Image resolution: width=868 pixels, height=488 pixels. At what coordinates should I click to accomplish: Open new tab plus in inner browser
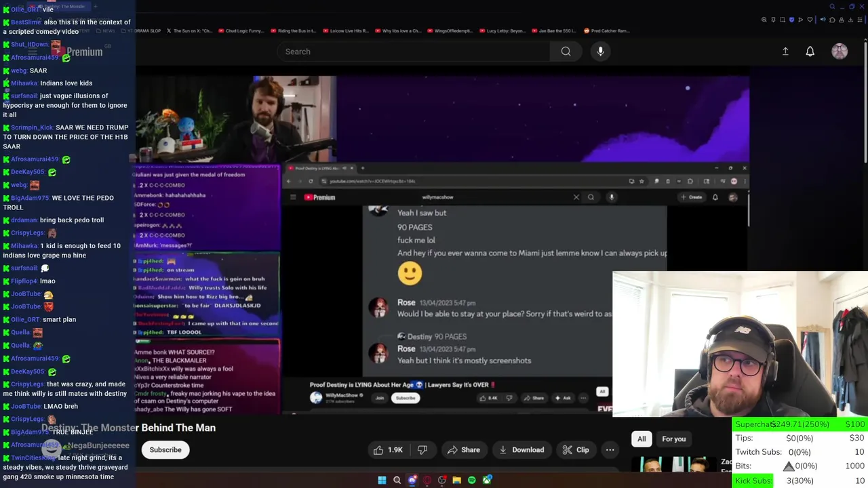click(362, 168)
